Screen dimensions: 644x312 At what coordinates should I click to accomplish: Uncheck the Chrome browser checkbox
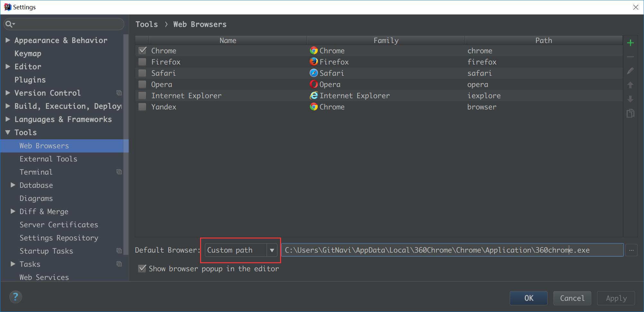142,51
